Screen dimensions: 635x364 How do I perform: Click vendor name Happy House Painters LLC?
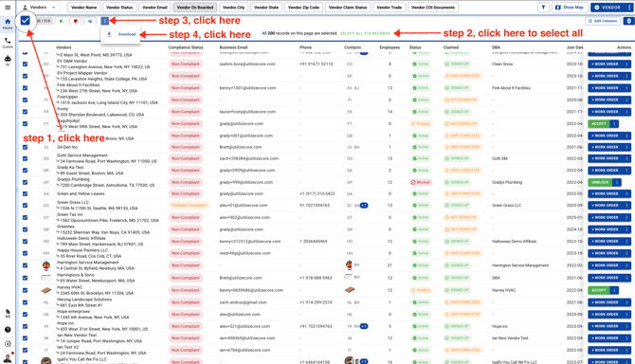tap(82, 250)
